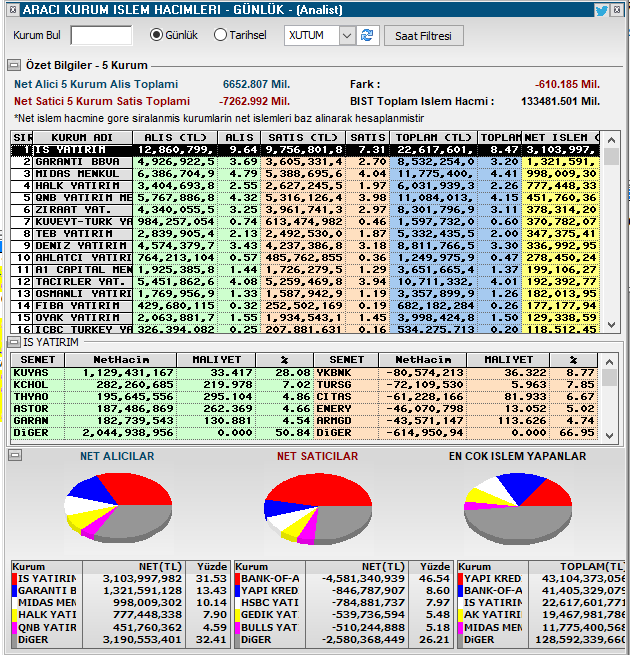Screen dimensions: 630x655
Task: Close the Araci Kurum Islem Hacimleri window
Action: [x=617, y=9]
